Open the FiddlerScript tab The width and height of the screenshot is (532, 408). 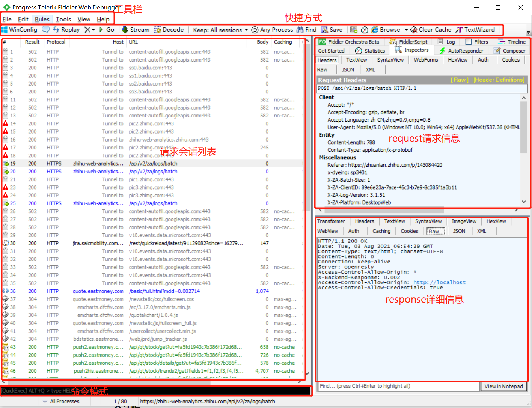408,42
